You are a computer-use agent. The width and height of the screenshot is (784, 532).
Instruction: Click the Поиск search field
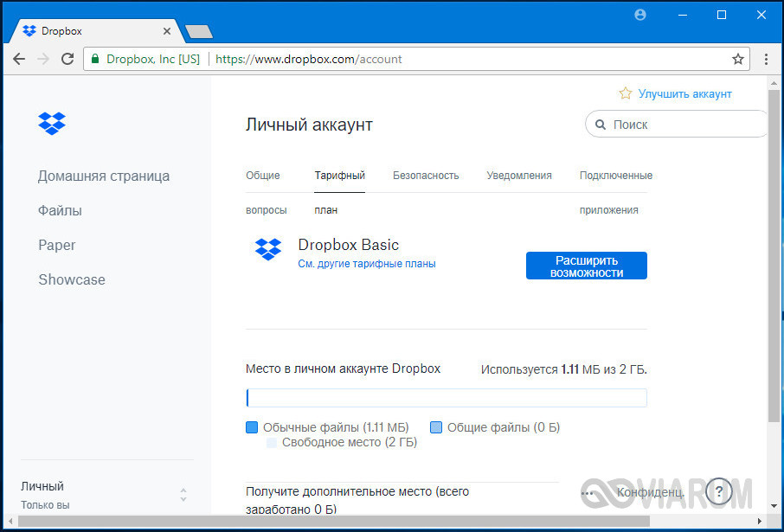pyautogui.click(x=676, y=124)
